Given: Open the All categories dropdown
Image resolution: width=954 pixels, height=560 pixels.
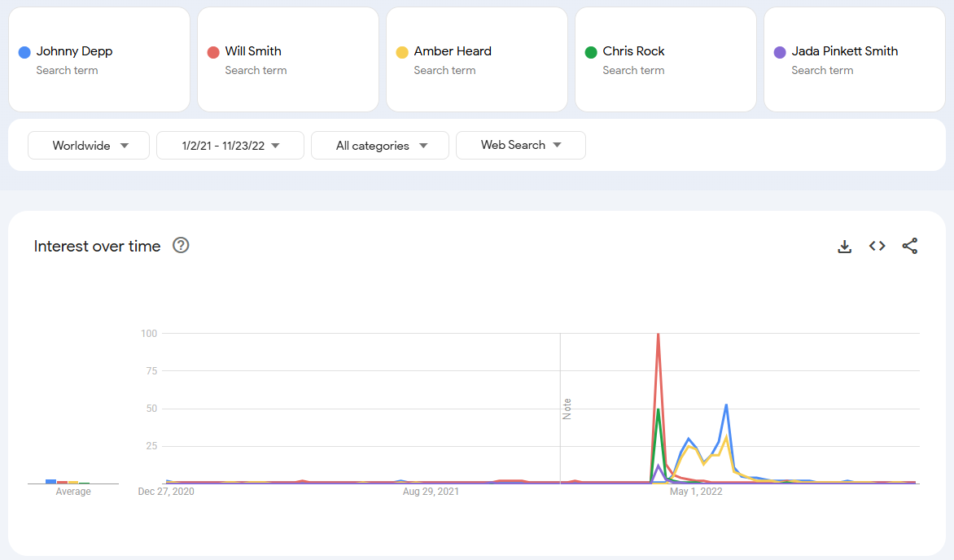Looking at the screenshot, I should coord(379,145).
